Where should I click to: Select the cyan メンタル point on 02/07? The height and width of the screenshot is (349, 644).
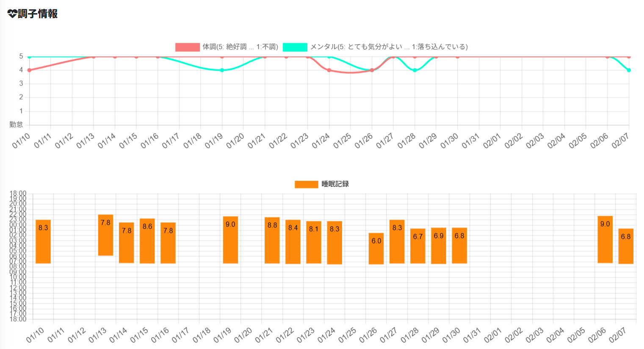pos(629,70)
